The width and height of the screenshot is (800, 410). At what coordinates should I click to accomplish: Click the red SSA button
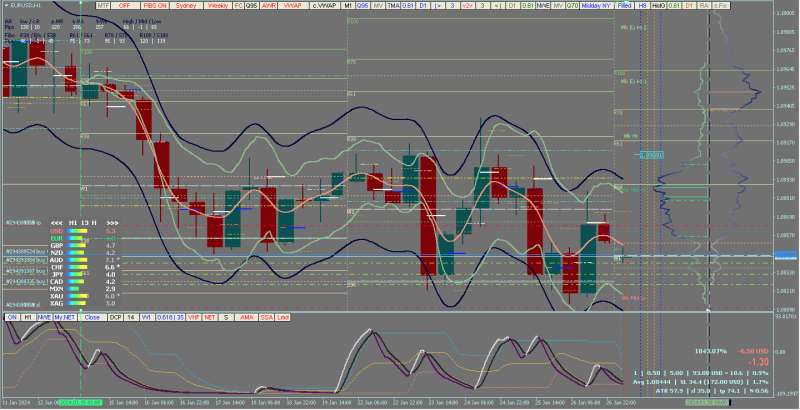[267, 317]
